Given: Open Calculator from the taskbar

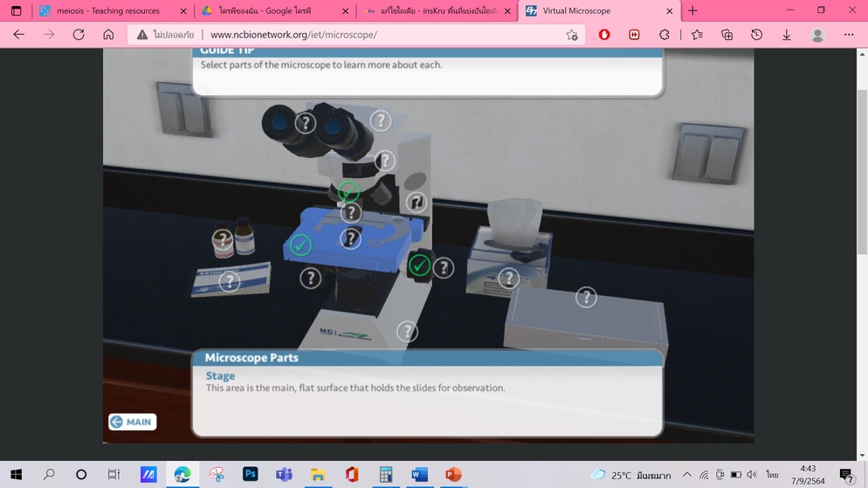Looking at the screenshot, I should click(386, 474).
